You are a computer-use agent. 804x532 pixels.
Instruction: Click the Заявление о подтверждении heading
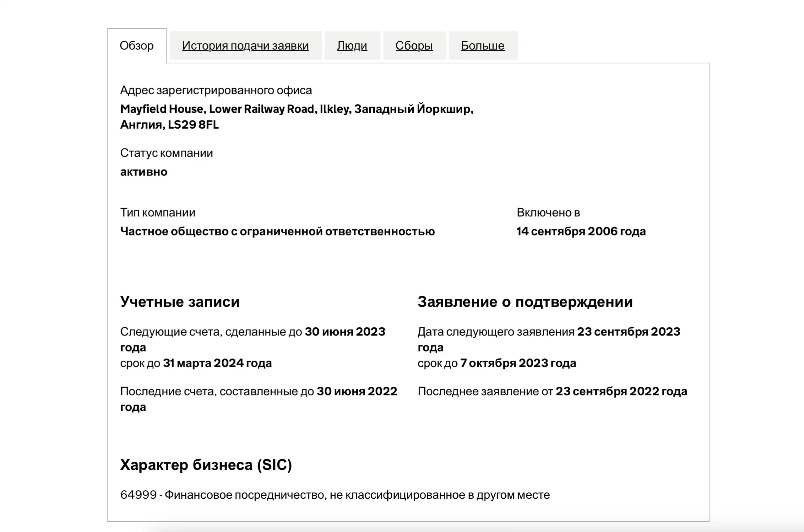tap(525, 302)
